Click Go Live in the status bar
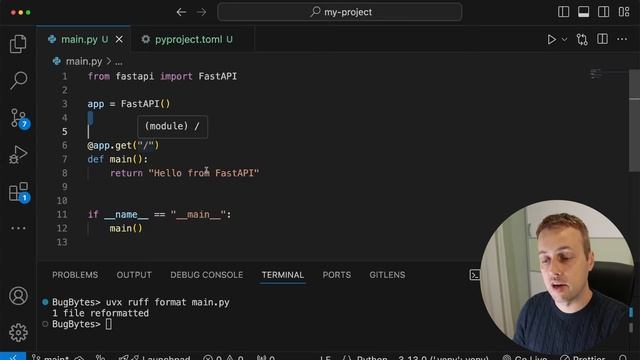Viewport: 640px width, 360px height. pos(525,358)
